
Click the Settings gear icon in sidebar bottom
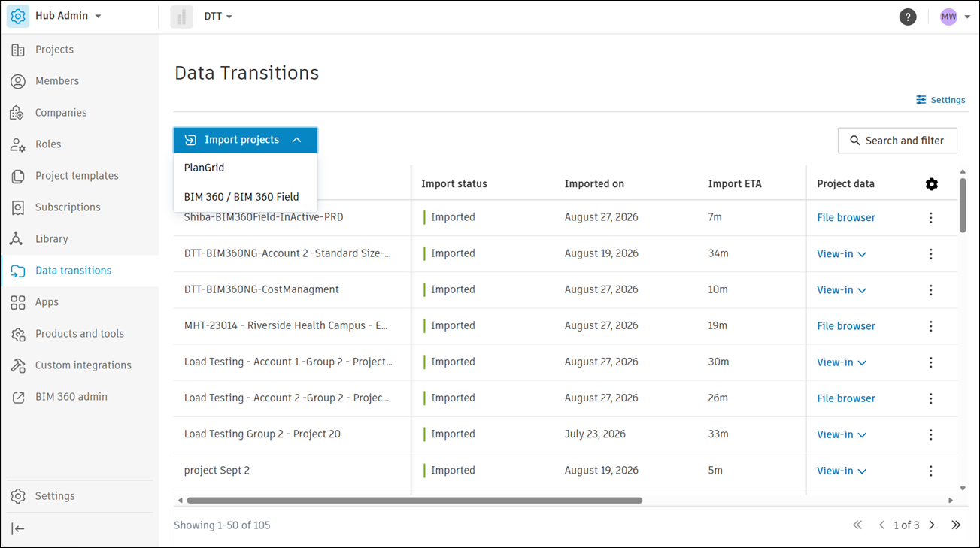coord(17,496)
